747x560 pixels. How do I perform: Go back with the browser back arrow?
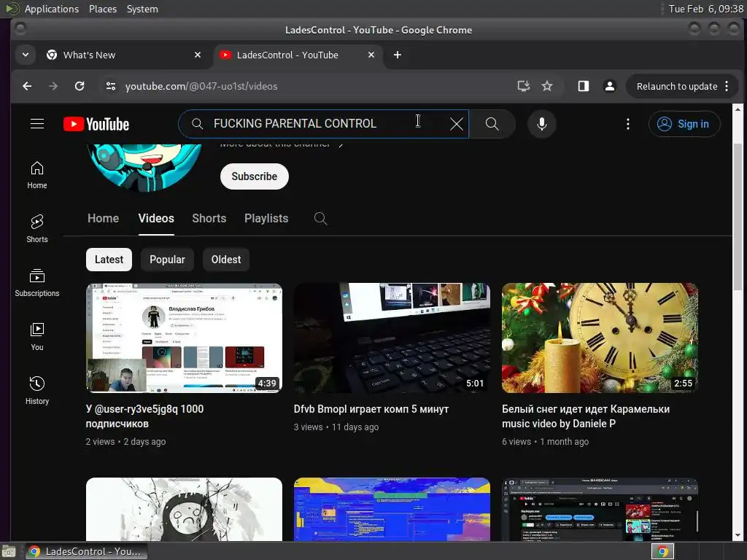(27, 86)
